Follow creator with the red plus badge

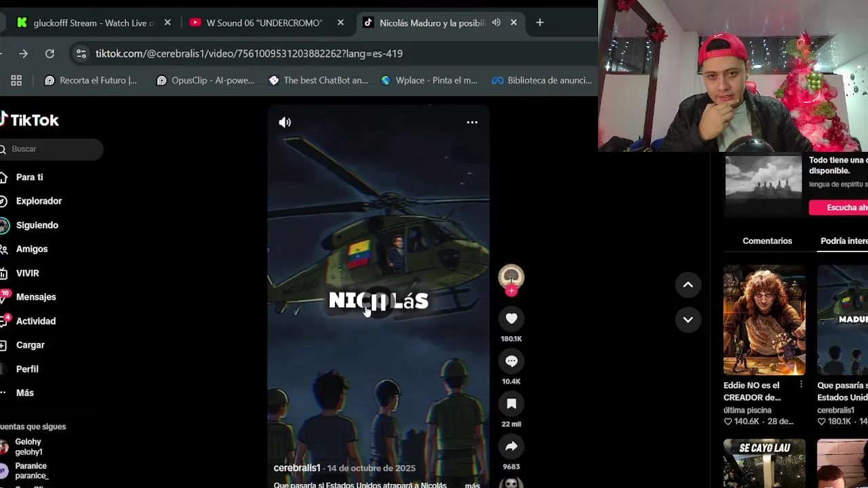pos(511,291)
